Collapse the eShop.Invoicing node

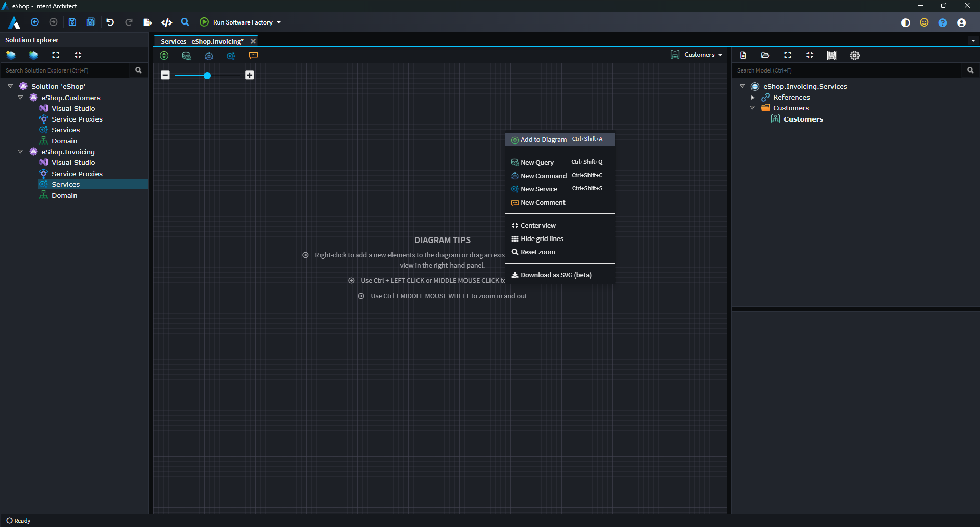click(20, 152)
